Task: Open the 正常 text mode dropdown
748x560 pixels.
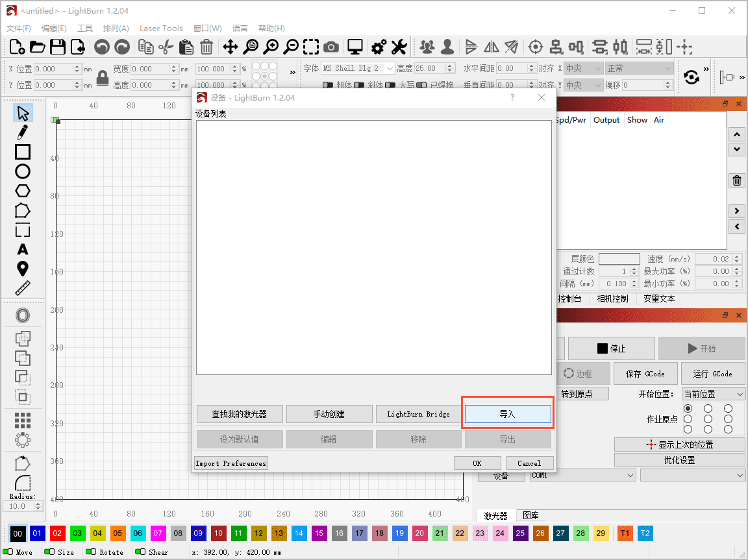Action: click(639, 68)
